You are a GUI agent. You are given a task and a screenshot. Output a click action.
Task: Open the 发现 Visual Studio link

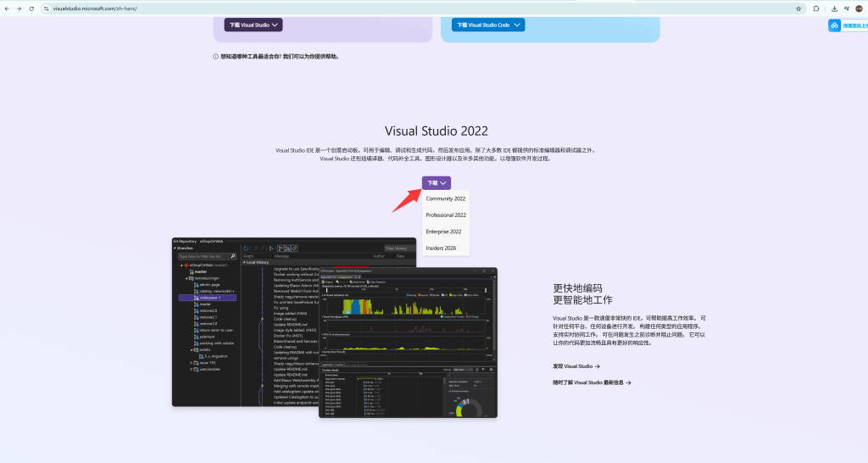tap(576, 366)
